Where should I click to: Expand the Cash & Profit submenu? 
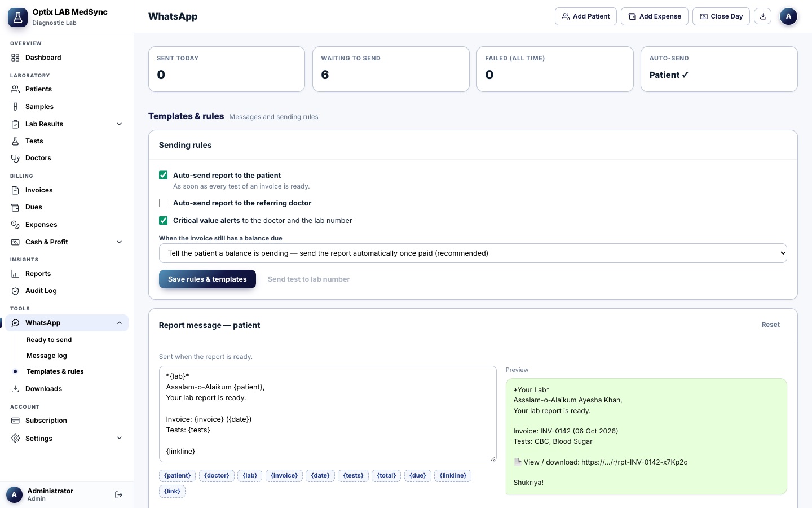click(120, 242)
